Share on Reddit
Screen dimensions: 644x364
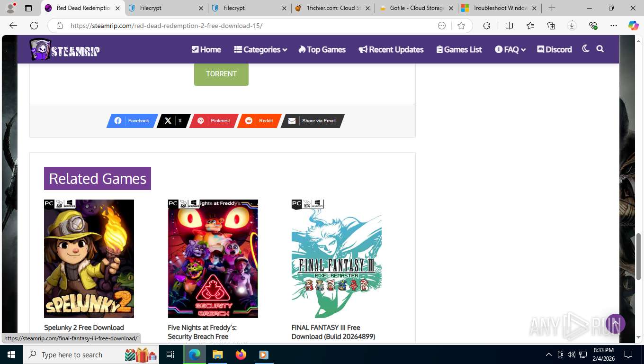259,121
